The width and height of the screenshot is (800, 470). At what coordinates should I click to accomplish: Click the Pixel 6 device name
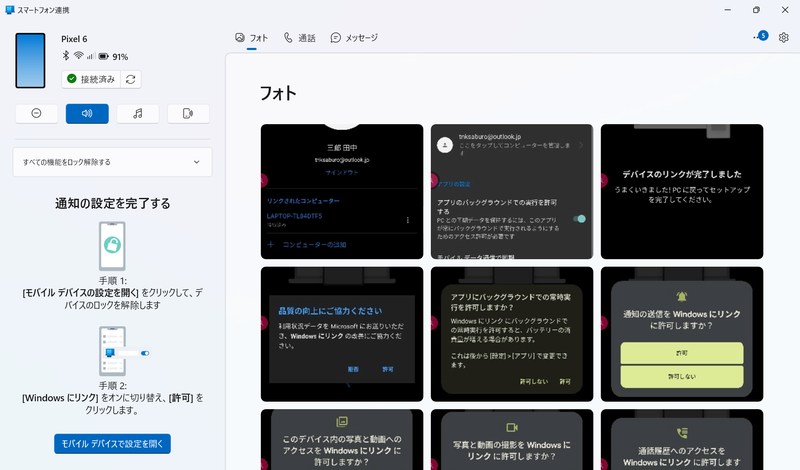click(74, 39)
